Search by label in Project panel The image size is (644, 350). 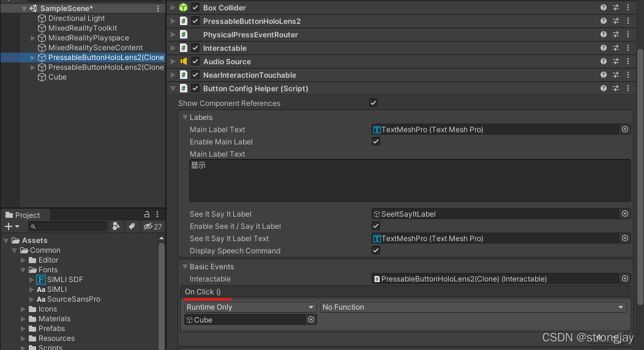pyautogui.click(x=132, y=226)
